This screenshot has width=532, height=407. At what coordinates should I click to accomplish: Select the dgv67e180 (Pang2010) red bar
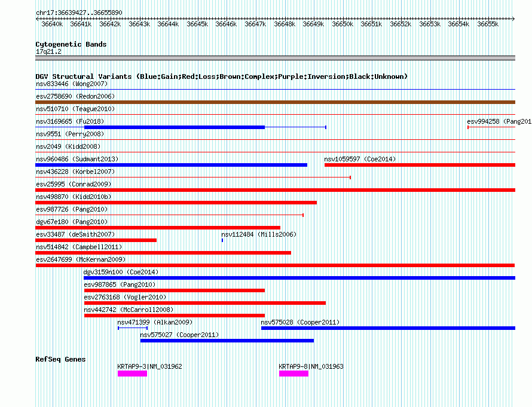(x=158, y=228)
